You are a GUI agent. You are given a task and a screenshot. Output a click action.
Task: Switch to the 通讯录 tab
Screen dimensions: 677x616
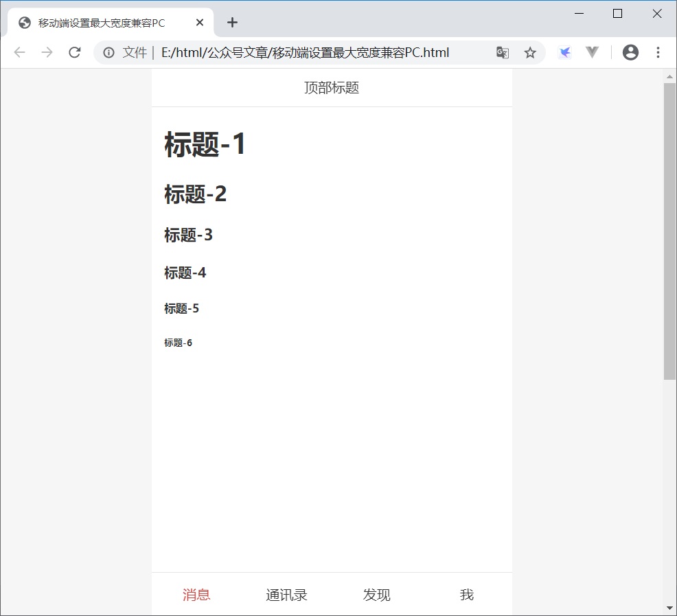[286, 595]
